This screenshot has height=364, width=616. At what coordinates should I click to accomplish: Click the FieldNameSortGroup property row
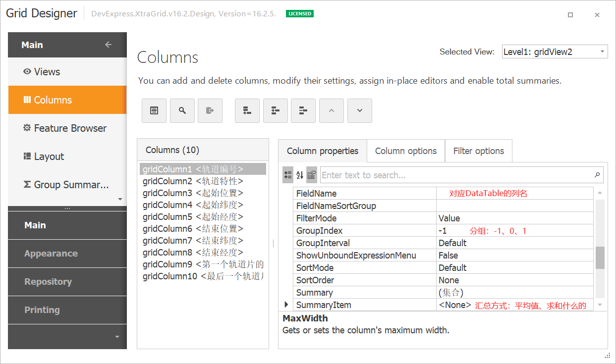[443, 206]
